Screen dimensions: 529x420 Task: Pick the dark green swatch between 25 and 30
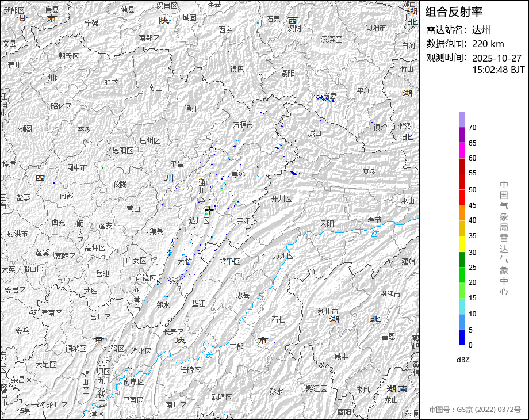point(462,259)
